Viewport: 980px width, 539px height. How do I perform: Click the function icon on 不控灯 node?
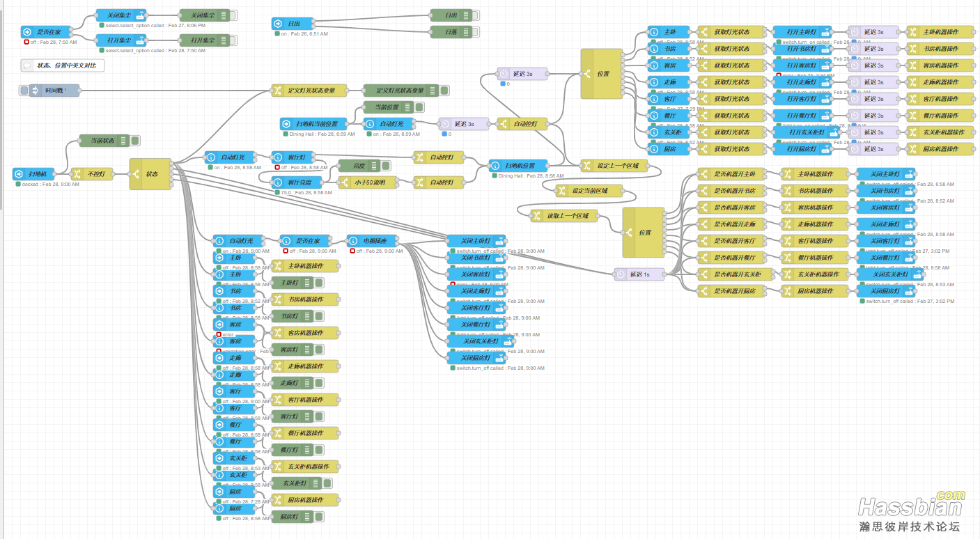pyautogui.click(x=77, y=174)
